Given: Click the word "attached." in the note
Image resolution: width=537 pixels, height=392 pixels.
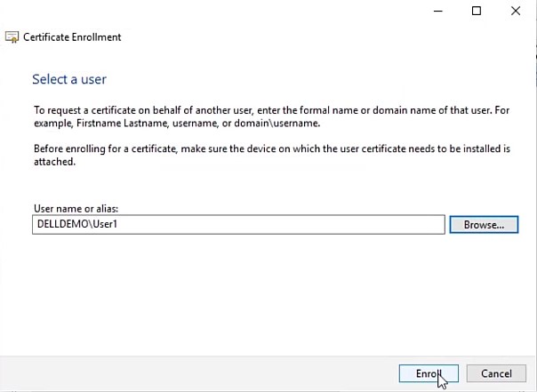Looking at the screenshot, I should coord(52,161).
